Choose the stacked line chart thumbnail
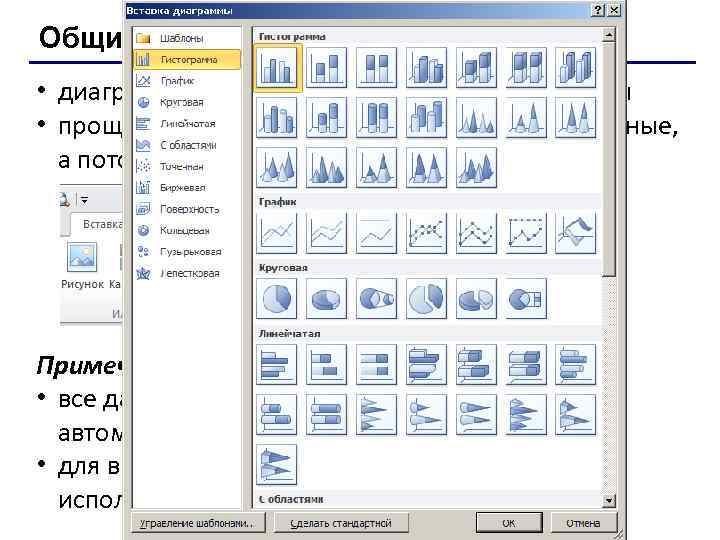The height and width of the screenshot is (540, 720). point(326,233)
